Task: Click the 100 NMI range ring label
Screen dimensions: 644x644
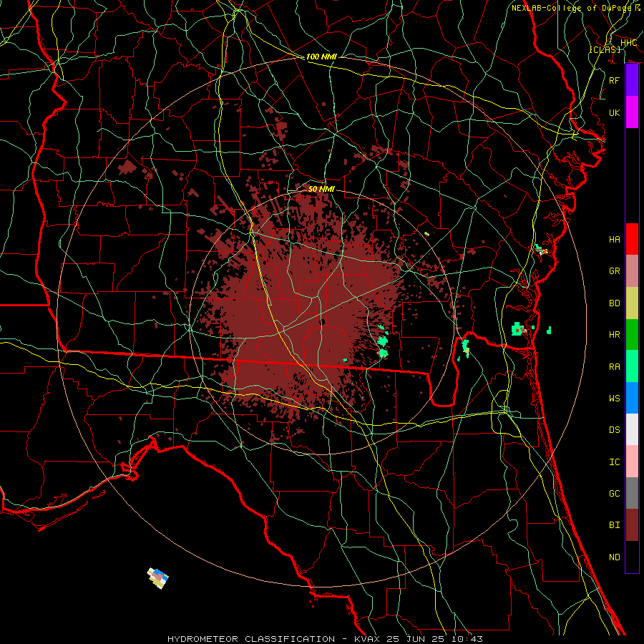Action: (x=321, y=57)
